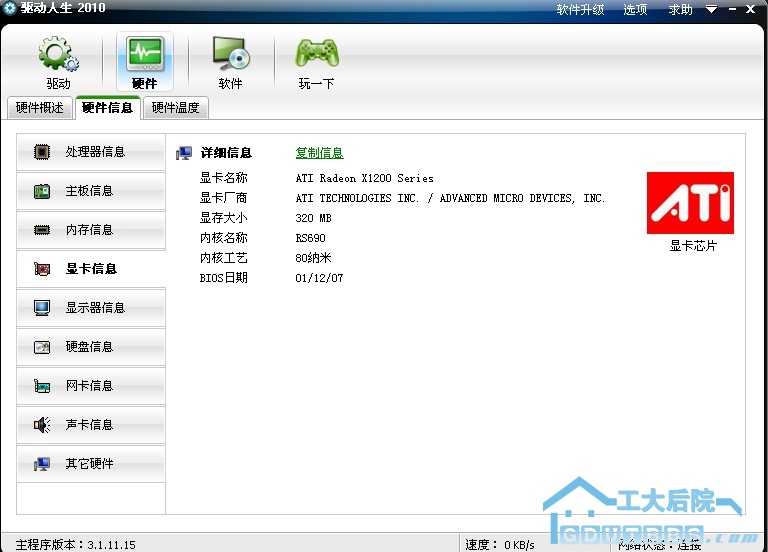Open 软件升级 in the title bar
Viewport: 768px width, 552px height.
coord(580,10)
